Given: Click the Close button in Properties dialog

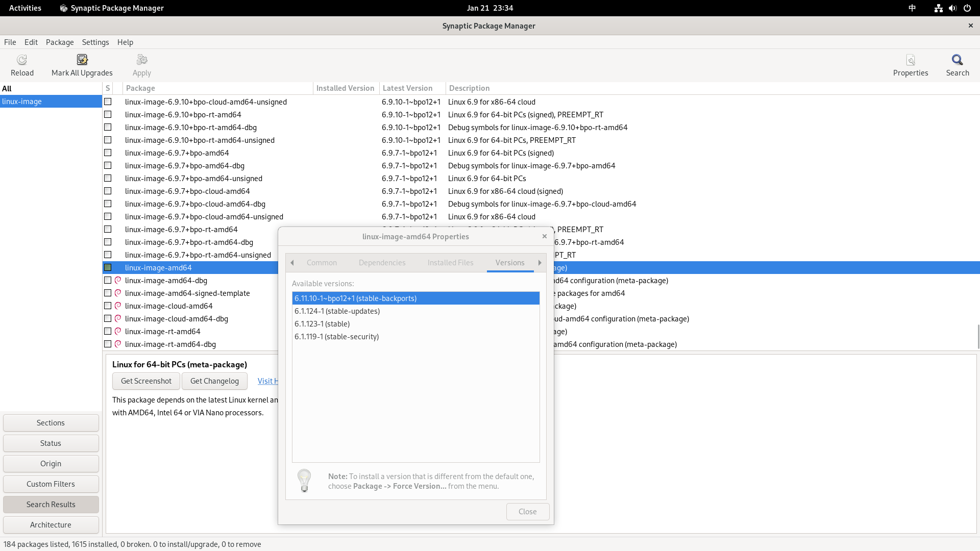Looking at the screenshot, I should pos(528,512).
